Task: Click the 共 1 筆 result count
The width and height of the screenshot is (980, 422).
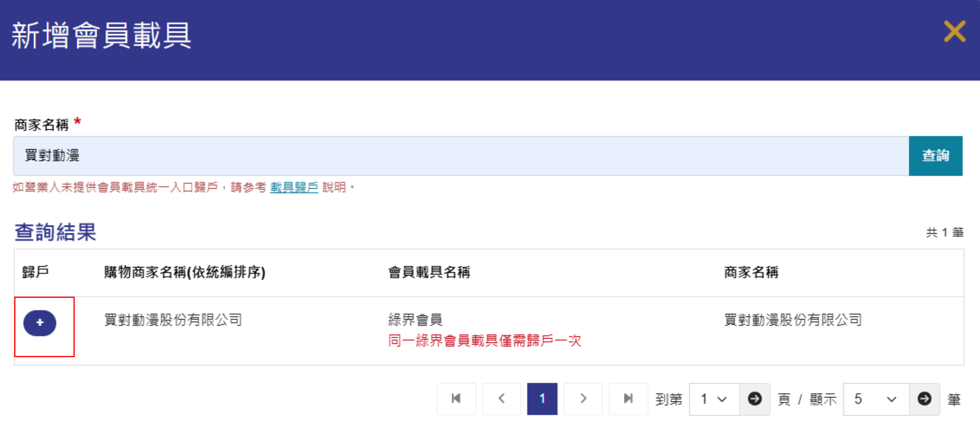Action: [x=945, y=233]
